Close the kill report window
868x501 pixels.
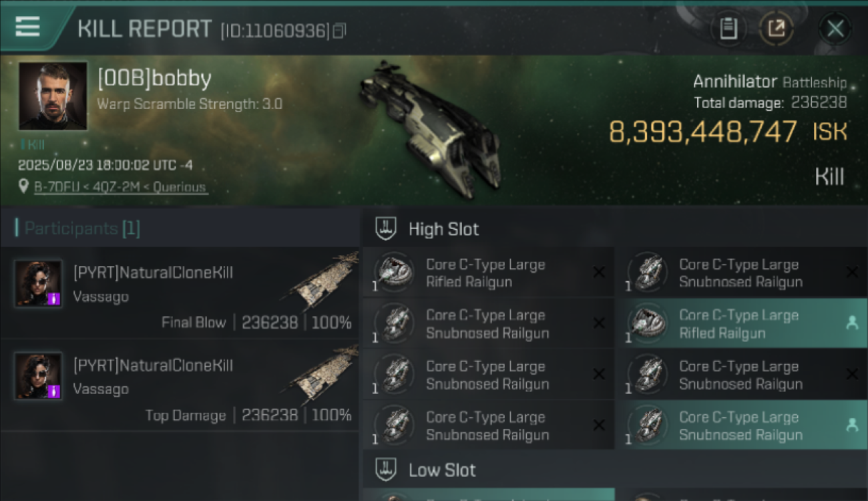[x=835, y=29]
